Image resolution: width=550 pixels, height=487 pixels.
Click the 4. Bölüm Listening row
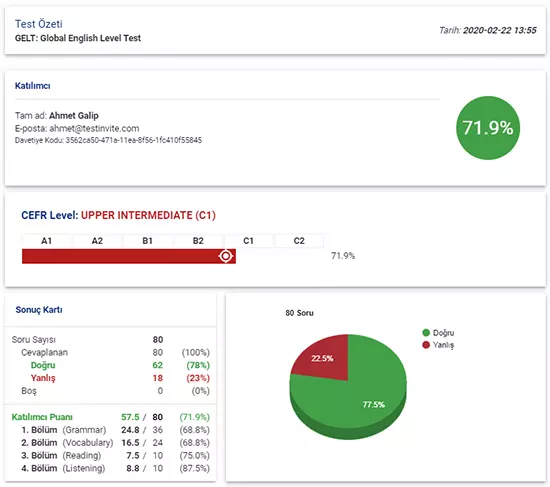point(115,468)
